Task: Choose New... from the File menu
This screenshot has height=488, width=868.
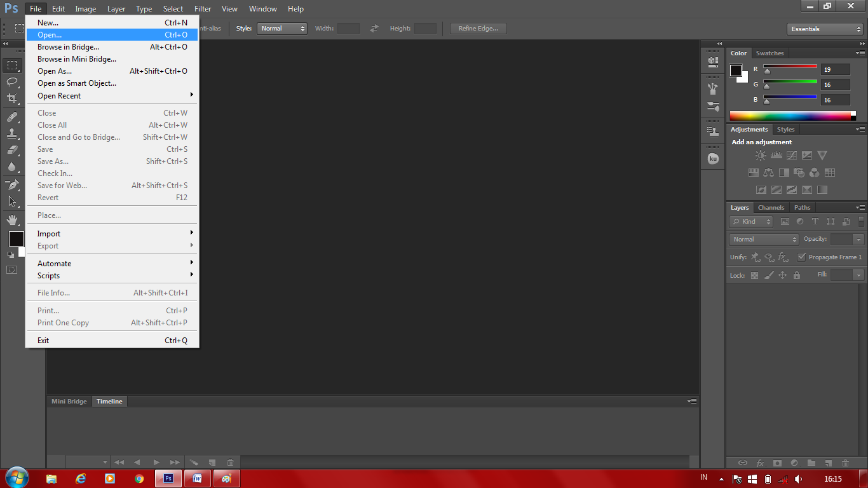Action: (112, 23)
